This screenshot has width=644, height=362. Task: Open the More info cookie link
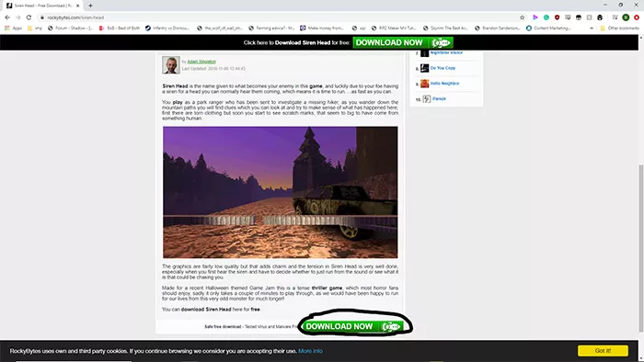(x=310, y=351)
